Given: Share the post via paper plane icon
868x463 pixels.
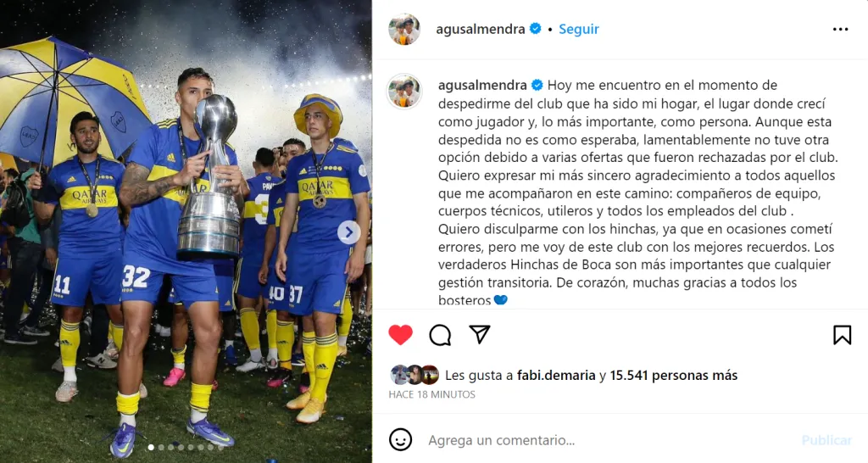Looking at the screenshot, I should coord(480,334).
